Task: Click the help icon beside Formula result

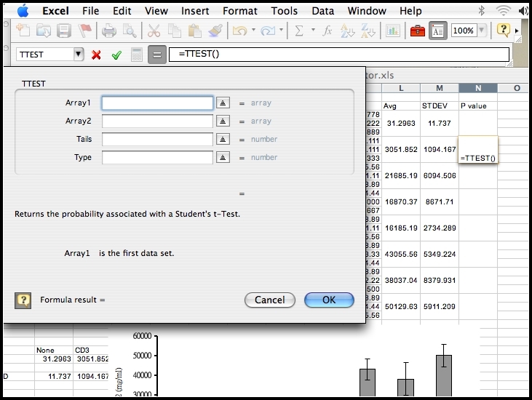Action: 23,300
